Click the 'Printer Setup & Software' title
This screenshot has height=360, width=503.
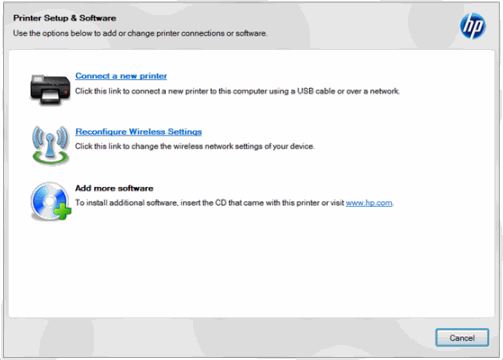coord(65,18)
